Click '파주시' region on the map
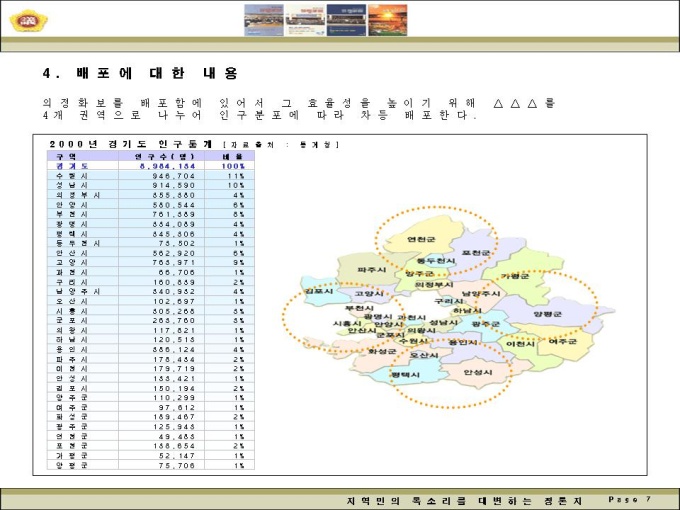 (x=372, y=270)
